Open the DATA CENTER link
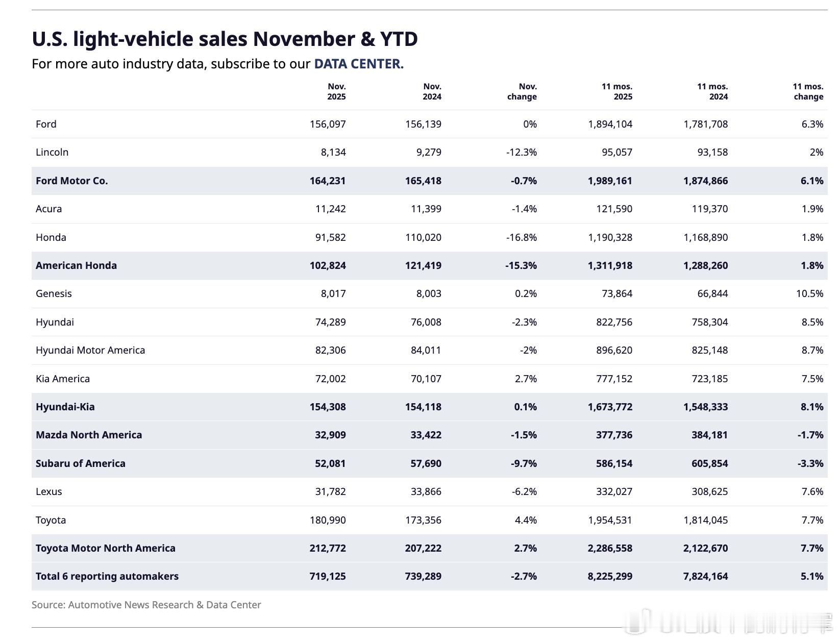 click(359, 64)
